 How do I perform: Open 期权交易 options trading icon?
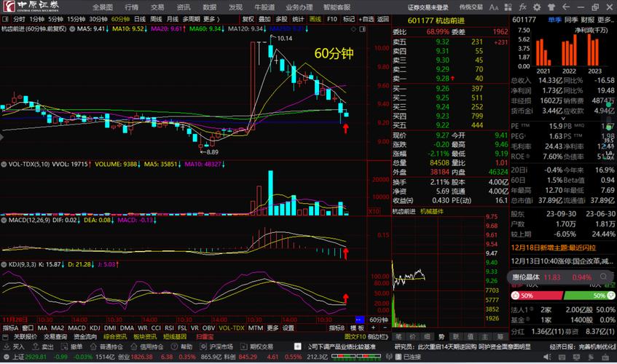[x=243, y=347]
